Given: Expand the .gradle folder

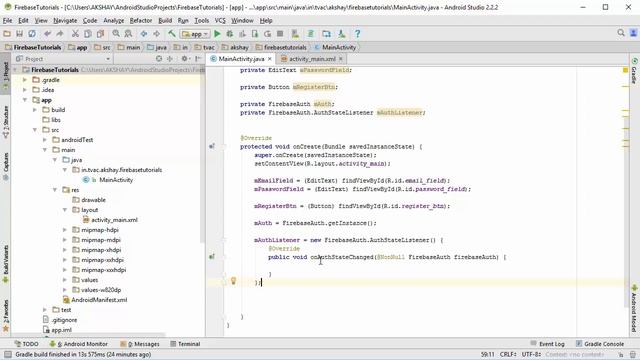Looking at the screenshot, I should point(25,80).
